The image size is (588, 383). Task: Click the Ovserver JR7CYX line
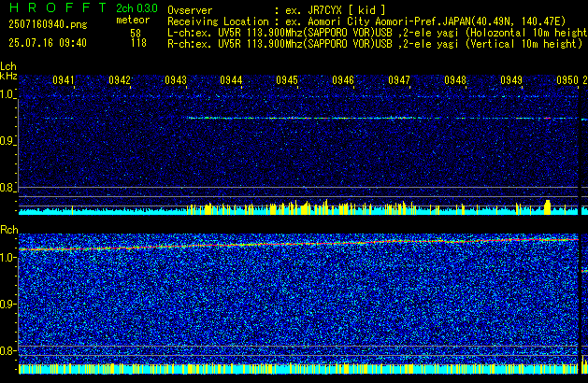[277, 10]
